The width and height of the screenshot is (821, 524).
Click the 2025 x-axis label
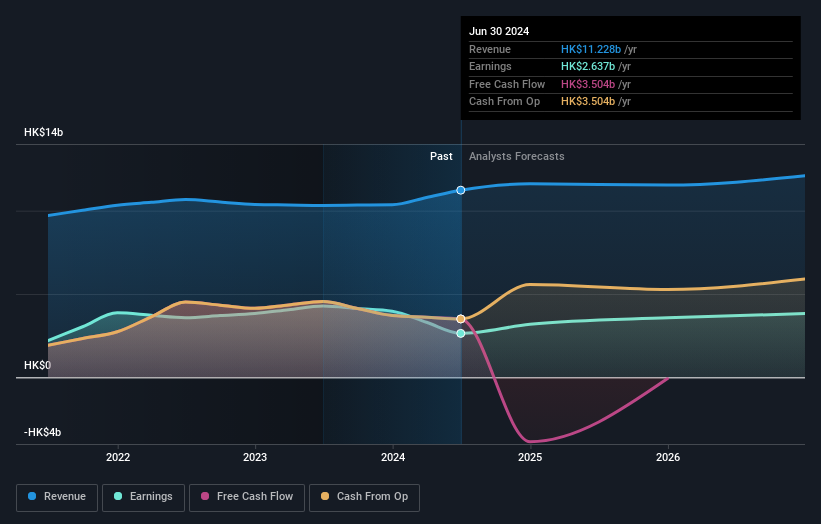(530, 457)
